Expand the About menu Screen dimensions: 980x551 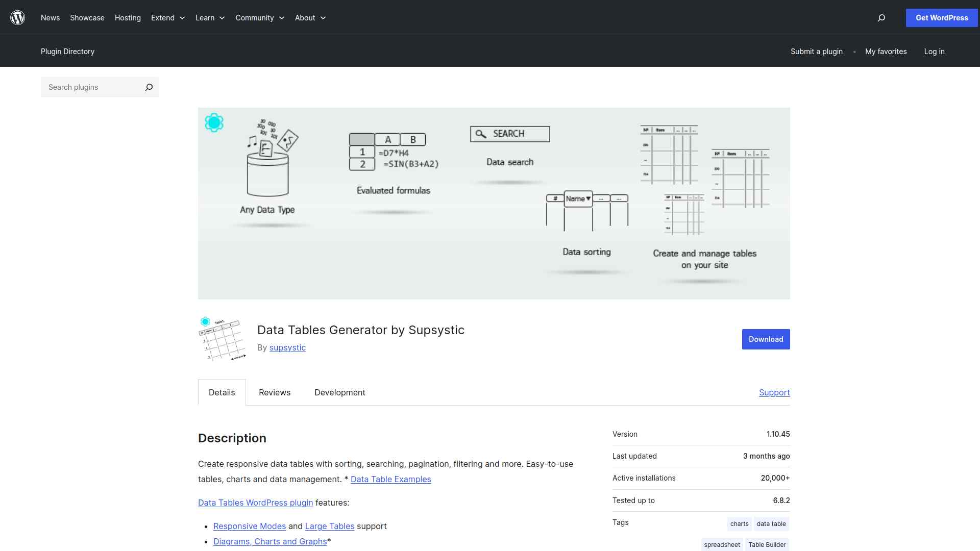point(310,18)
